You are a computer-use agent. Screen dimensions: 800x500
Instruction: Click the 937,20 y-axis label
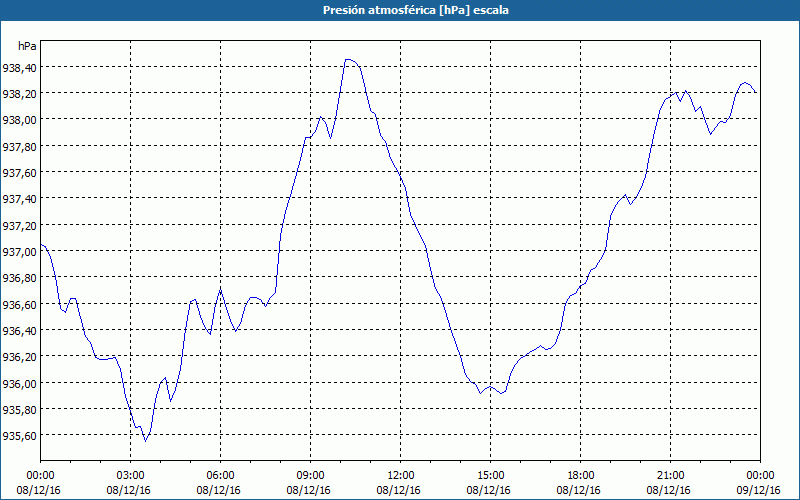point(20,225)
